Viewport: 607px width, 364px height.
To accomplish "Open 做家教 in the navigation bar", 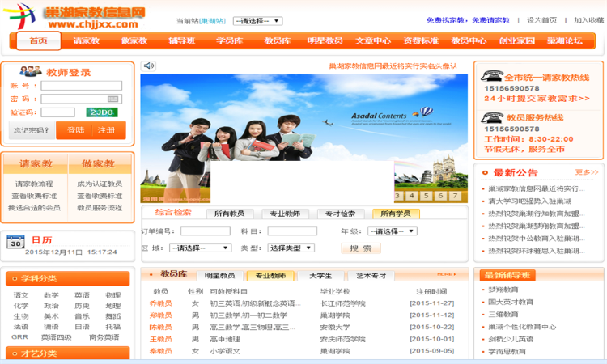I will [134, 41].
